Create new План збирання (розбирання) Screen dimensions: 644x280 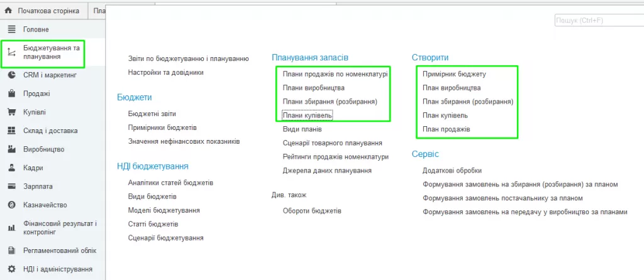tap(468, 102)
